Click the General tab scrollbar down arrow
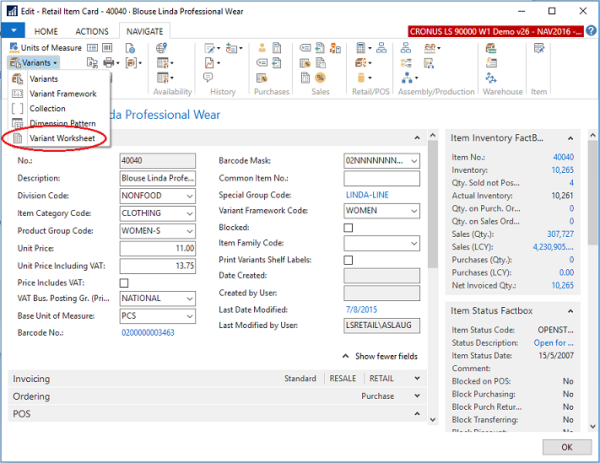The image size is (600, 463). coord(432,419)
